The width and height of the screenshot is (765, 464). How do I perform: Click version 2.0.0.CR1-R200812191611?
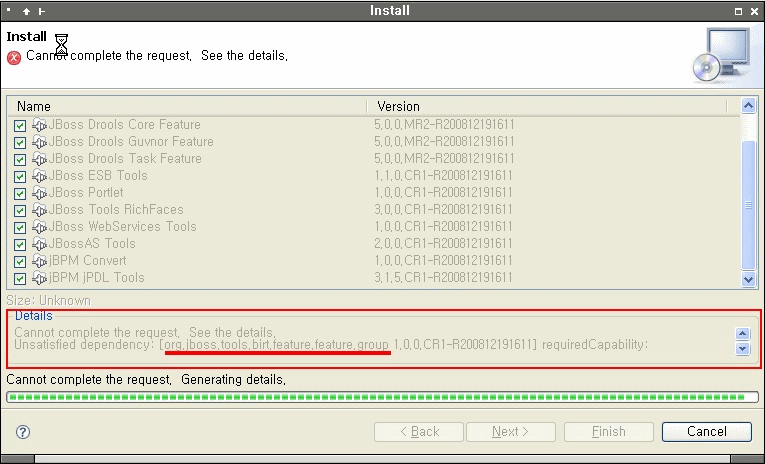click(443, 243)
